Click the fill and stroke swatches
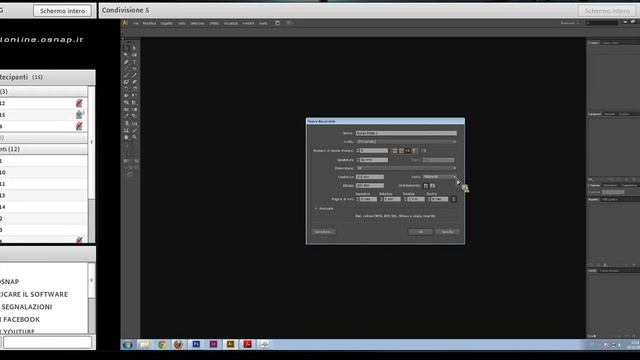640x360 pixels. 129,149
